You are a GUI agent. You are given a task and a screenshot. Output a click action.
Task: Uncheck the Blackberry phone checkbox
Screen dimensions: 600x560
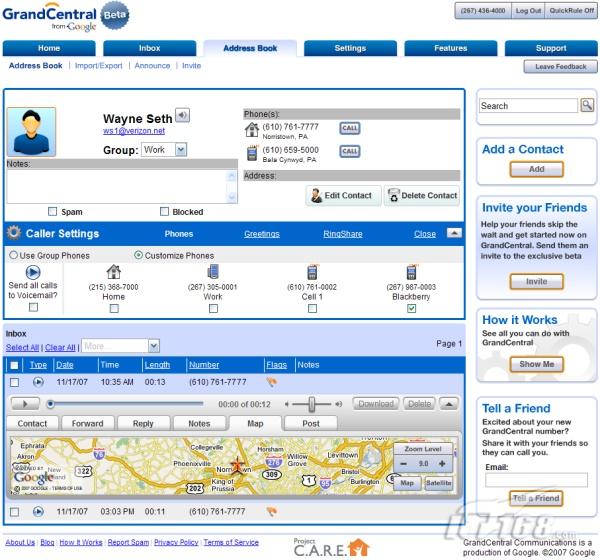click(x=411, y=308)
